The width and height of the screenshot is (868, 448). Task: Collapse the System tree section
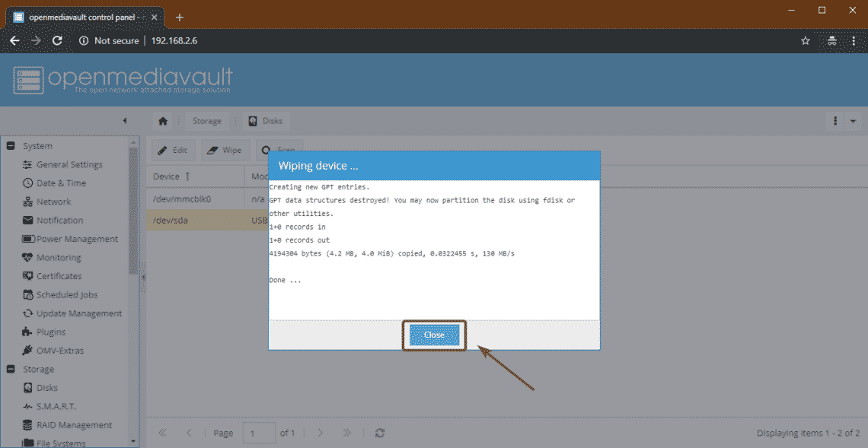[x=10, y=146]
